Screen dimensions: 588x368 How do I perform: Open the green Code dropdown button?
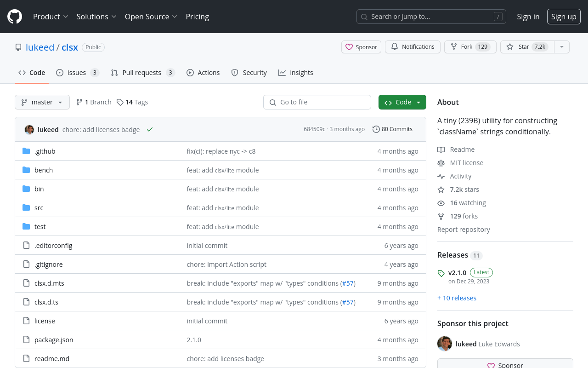click(402, 102)
